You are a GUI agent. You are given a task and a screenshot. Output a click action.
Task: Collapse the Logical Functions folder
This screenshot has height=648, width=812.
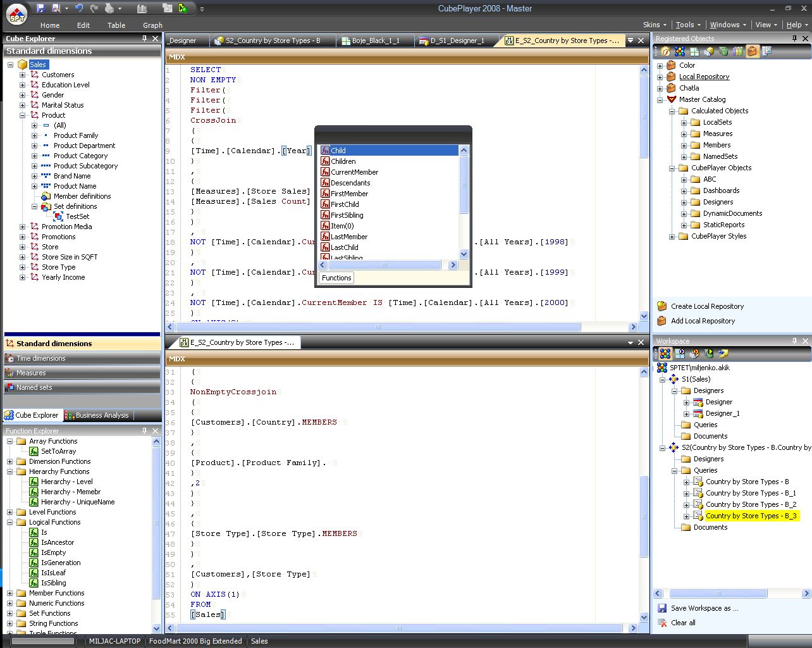pyautogui.click(x=9, y=522)
